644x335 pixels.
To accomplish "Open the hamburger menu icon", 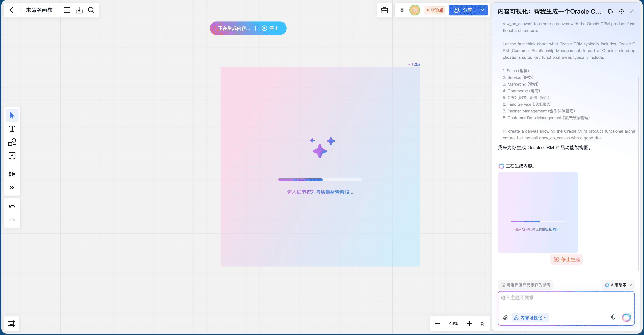I will [x=67, y=10].
